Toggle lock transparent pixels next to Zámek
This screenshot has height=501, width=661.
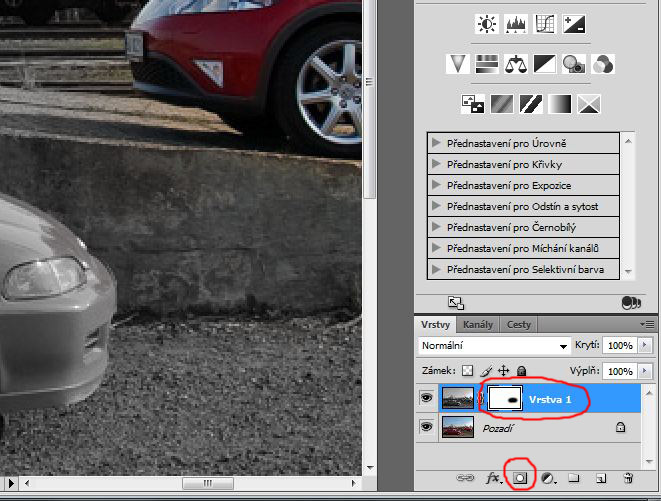(467, 371)
